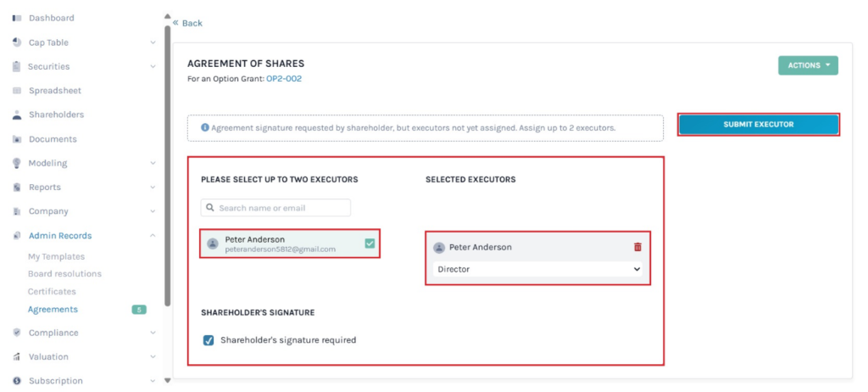Click the Valuation chart icon

click(17, 357)
